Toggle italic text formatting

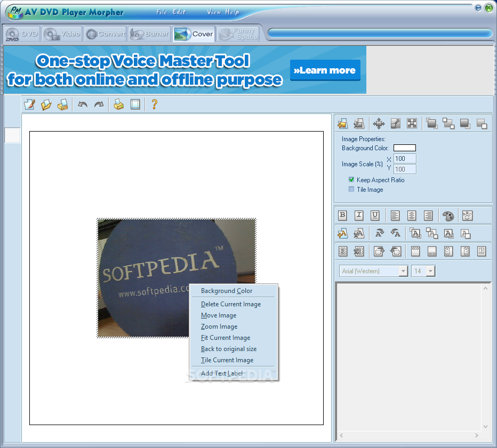359,215
